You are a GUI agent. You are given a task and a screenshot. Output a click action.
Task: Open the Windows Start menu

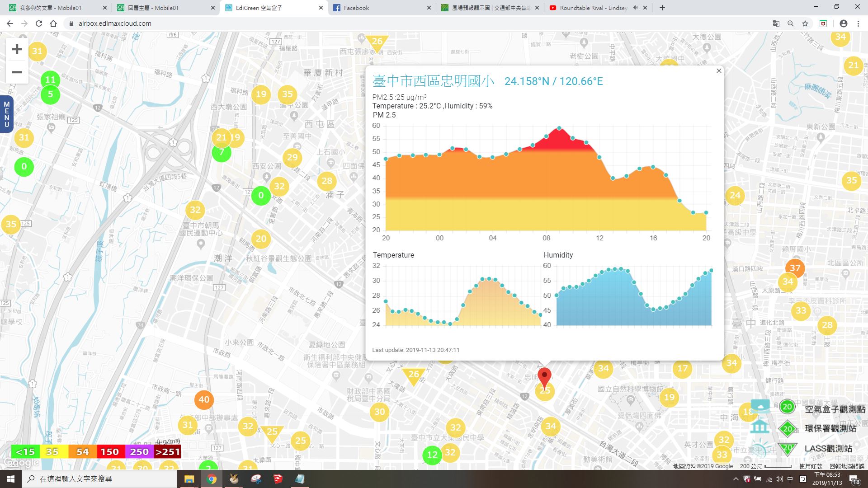(x=11, y=479)
